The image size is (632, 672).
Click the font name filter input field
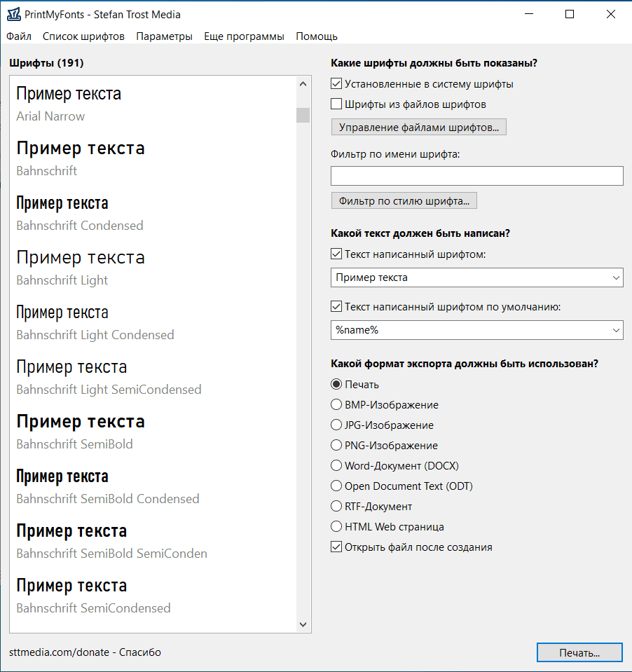click(x=476, y=176)
